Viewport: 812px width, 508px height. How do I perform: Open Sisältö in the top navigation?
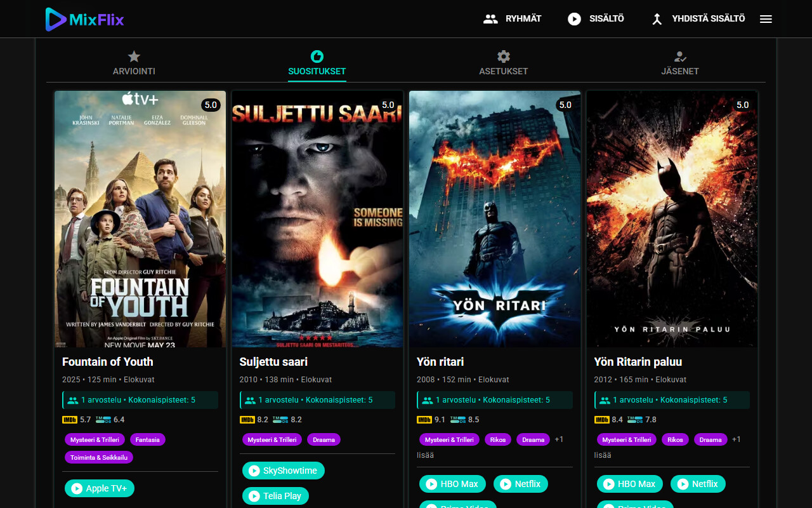(596, 19)
